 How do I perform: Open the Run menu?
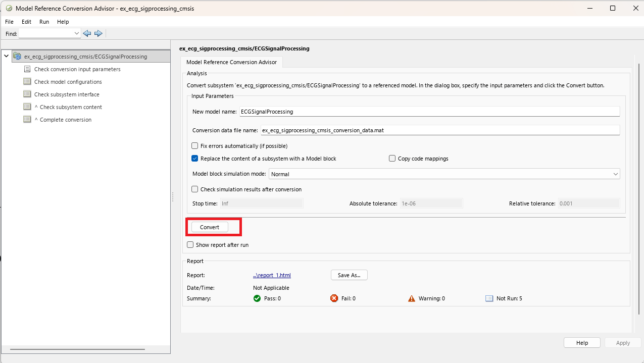(44, 22)
